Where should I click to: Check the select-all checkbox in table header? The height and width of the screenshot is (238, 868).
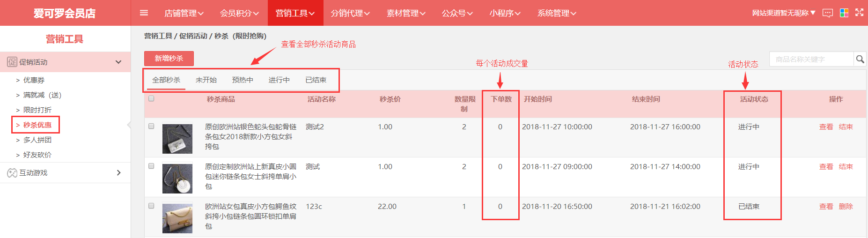[x=151, y=98]
